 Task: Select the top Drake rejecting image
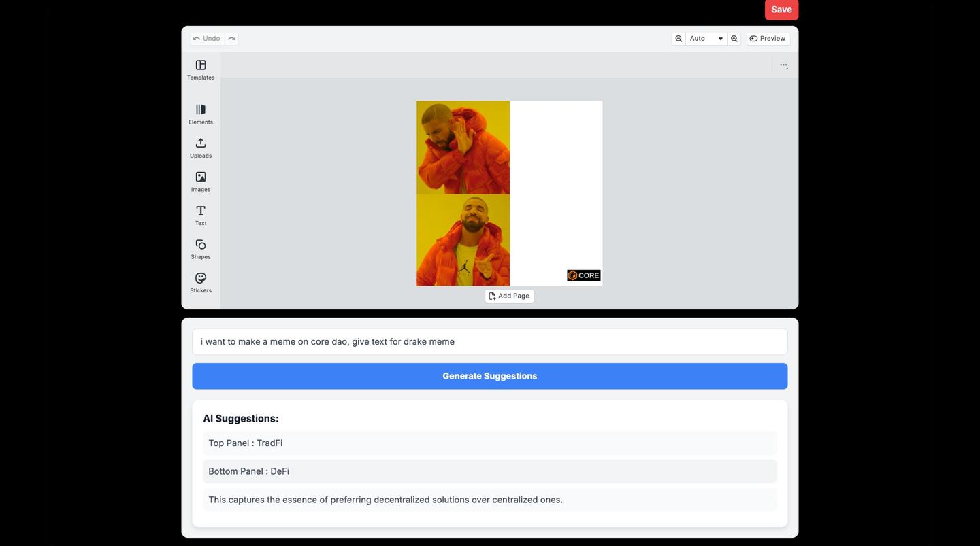click(463, 148)
